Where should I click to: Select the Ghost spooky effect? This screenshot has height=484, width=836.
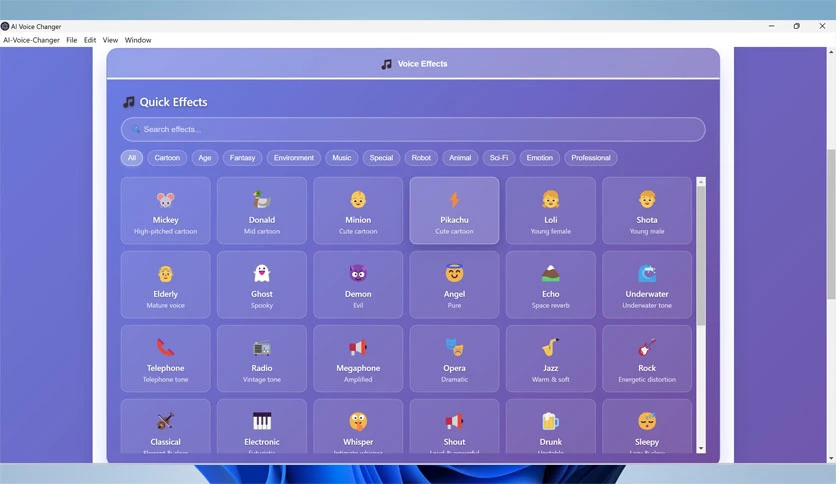pos(262,285)
